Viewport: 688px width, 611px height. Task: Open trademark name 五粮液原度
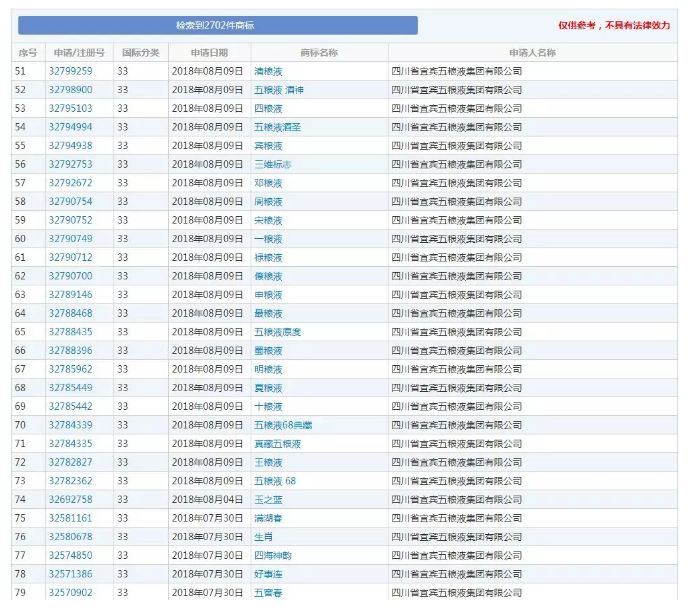[x=278, y=332]
